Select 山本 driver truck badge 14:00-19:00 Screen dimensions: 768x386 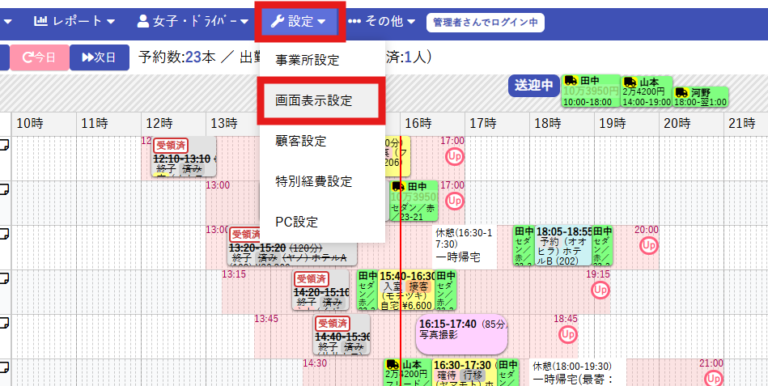tap(646, 92)
